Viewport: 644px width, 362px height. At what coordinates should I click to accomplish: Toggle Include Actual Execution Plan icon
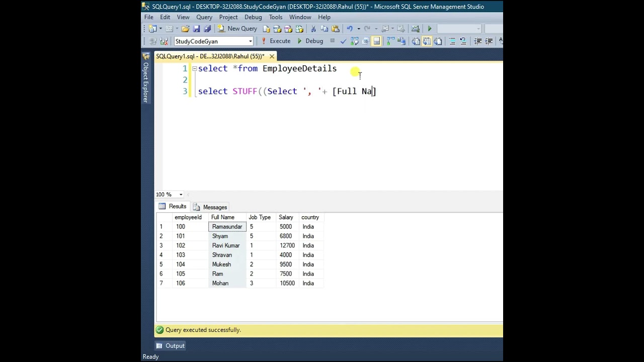390,41
